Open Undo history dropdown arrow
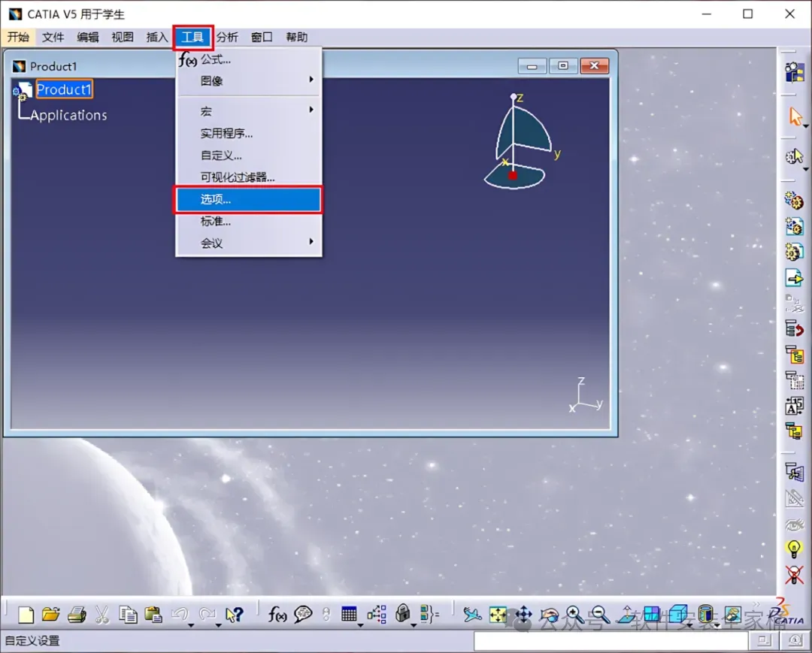Viewport: 812px width, 653px height. click(191, 626)
